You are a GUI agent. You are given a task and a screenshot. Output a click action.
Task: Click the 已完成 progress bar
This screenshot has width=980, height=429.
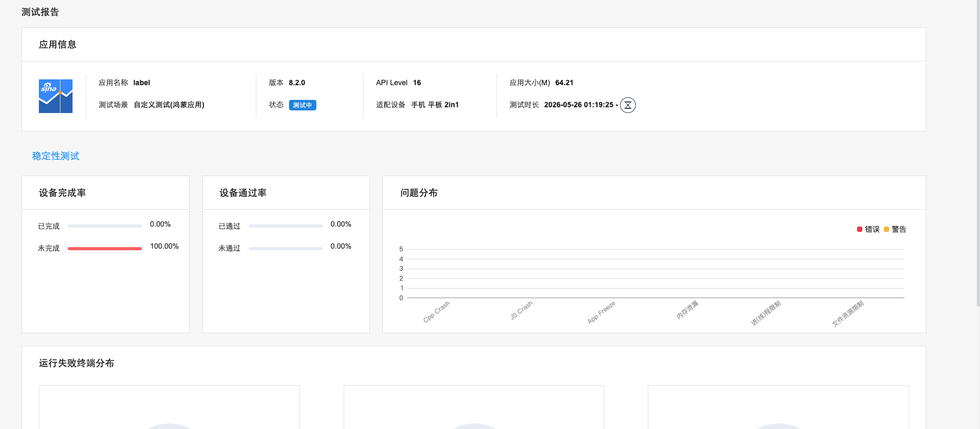(x=105, y=226)
